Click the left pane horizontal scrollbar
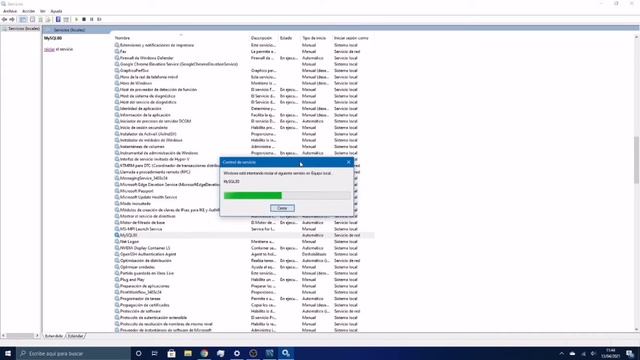Viewport: 640px width, 360px height. click(19, 336)
